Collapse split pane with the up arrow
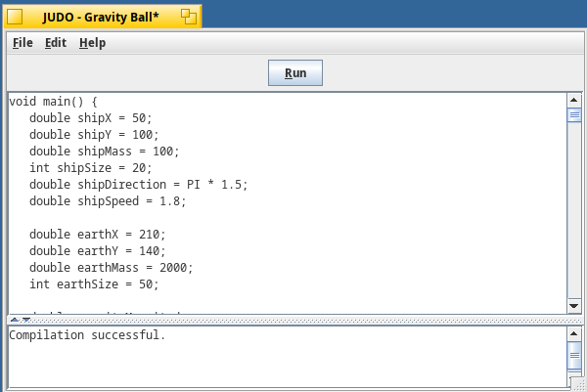Viewport: 587px width, 392px height. coord(15,320)
